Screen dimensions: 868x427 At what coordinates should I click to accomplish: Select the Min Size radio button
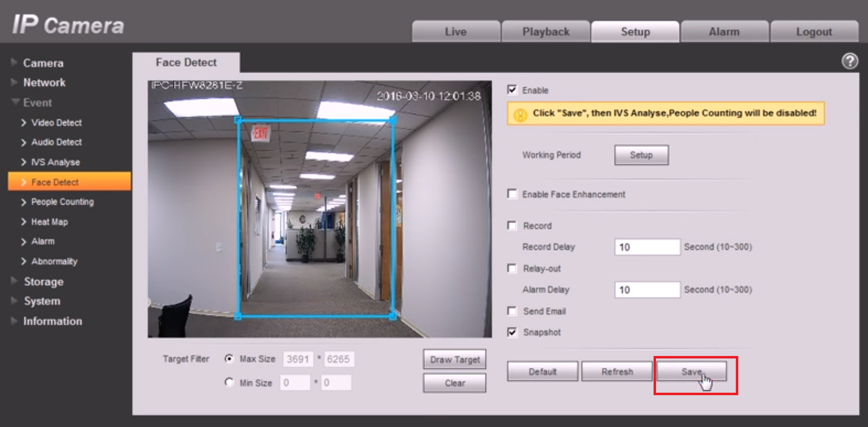point(229,382)
